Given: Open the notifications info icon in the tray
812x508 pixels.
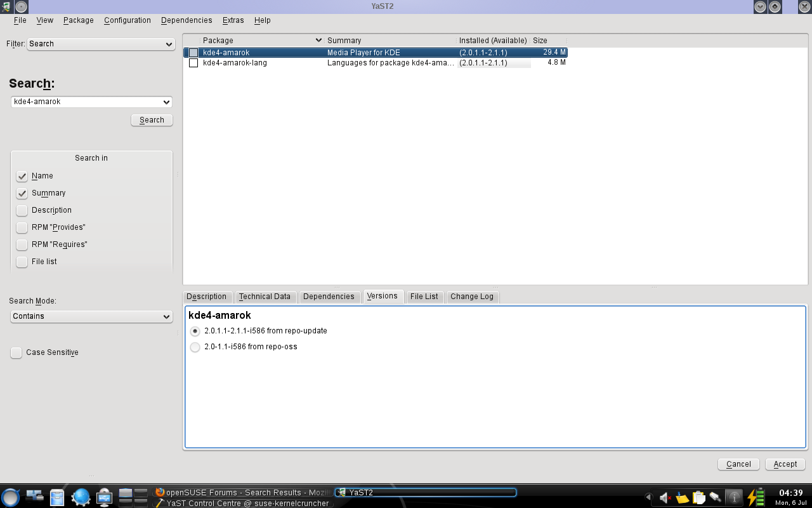Looking at the screenshot, I should click(733, 497).
